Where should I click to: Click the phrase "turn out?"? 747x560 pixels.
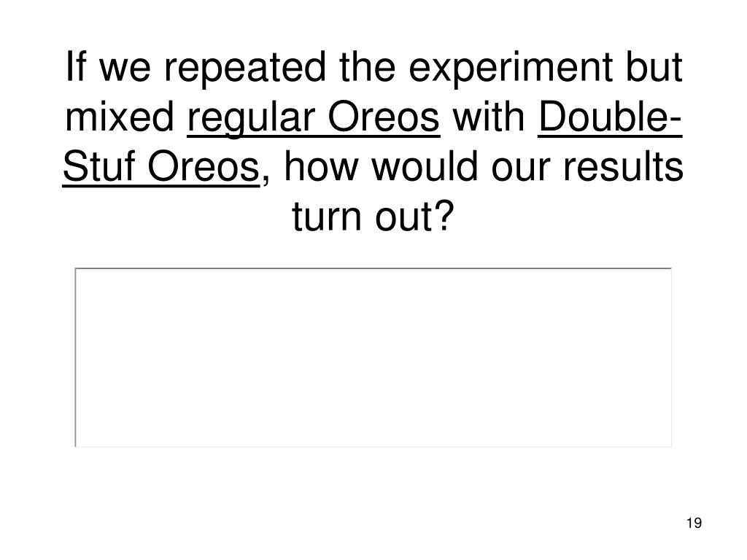(372, 216)
